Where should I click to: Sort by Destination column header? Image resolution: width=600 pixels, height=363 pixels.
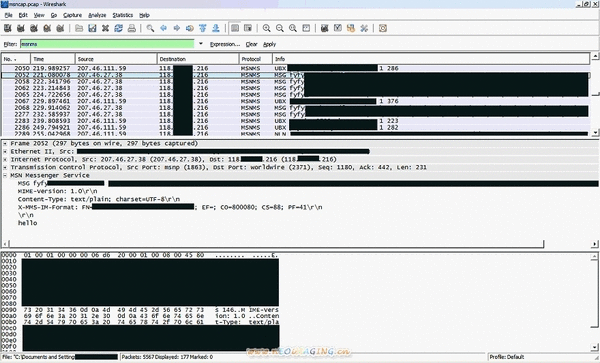(198, 59)
